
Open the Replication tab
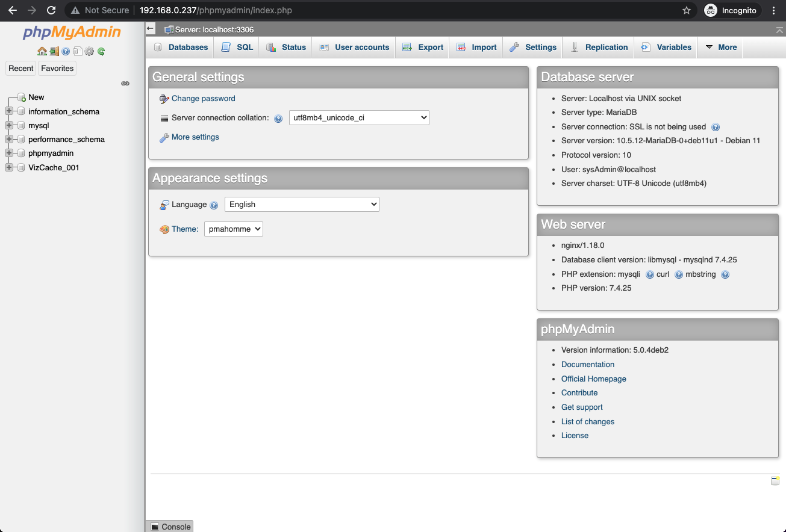[x=599, y=48]
